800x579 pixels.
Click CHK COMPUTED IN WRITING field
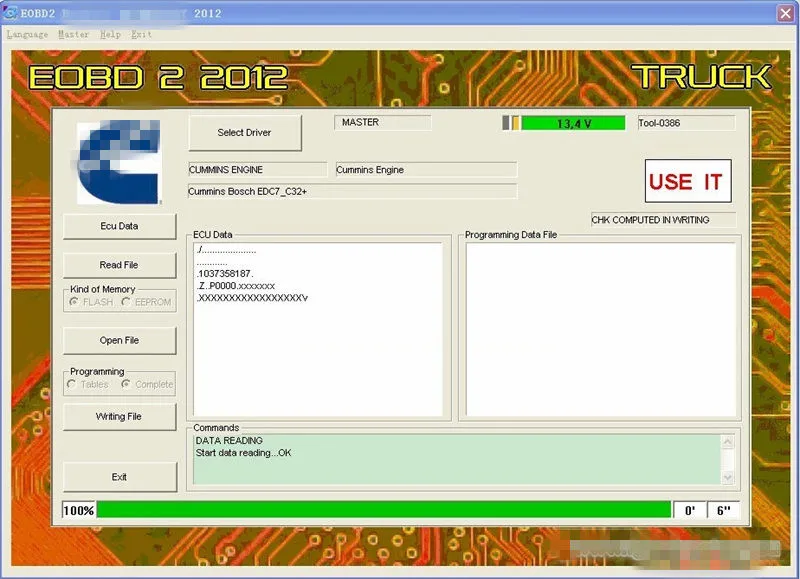pyautogui.click(x=663, y=220)
